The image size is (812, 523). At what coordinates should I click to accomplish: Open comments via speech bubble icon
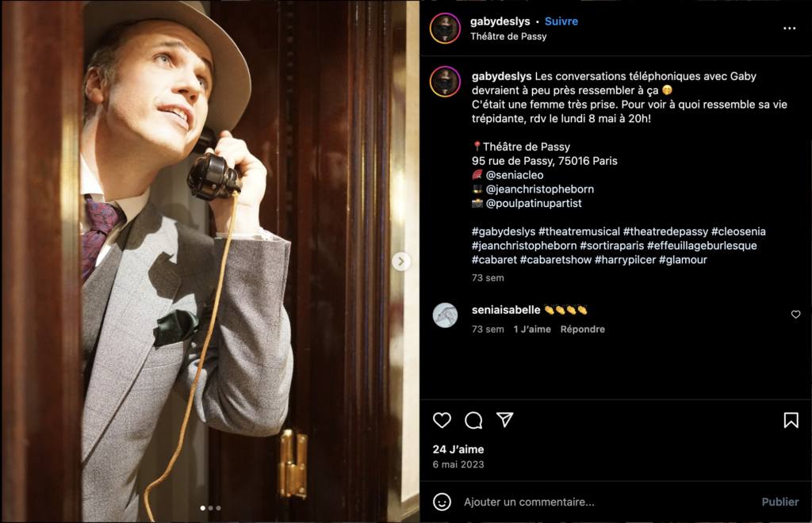click(x=473, y=421)
